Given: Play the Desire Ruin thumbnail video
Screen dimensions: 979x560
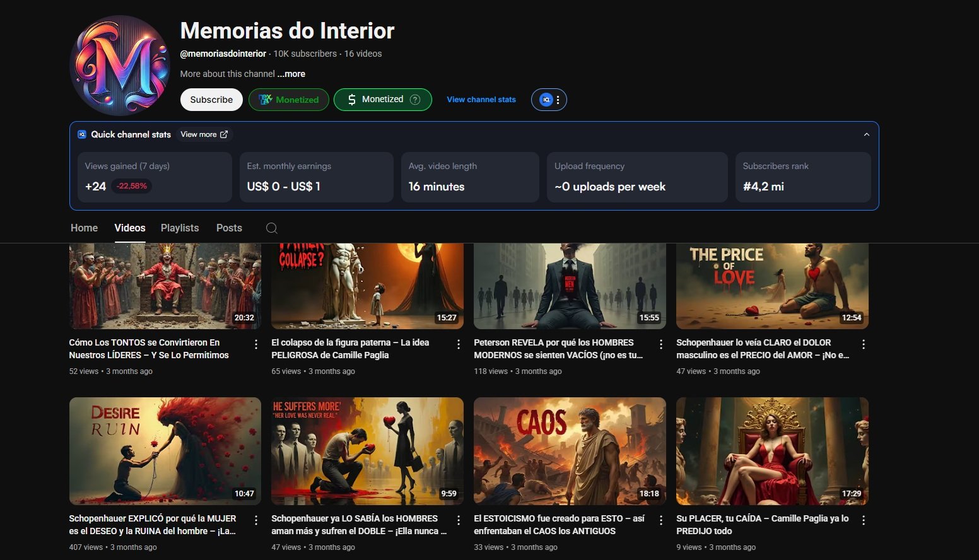Looking at the screenshot, I should (x=165, y=451).
